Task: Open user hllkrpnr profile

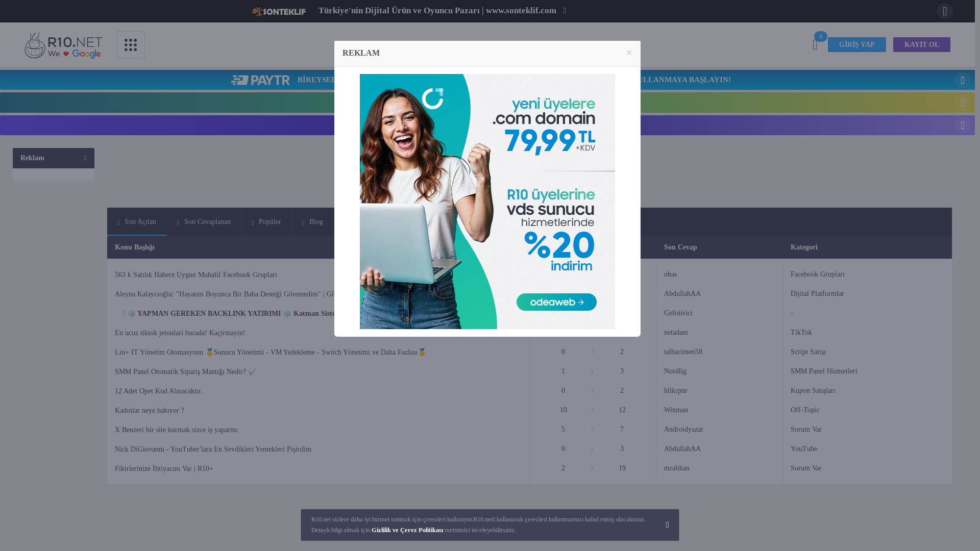Action: pos(675,391)
